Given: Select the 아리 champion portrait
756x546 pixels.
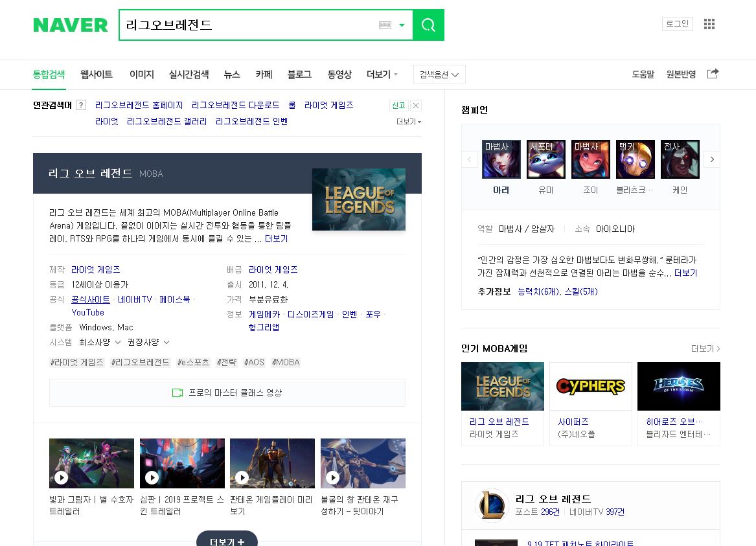Looking at the screenshot, I should [x=501, y=159].
